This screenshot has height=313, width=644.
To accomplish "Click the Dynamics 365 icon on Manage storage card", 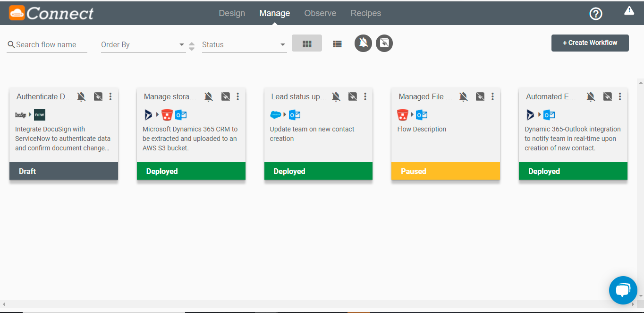I will pos(148,114).
